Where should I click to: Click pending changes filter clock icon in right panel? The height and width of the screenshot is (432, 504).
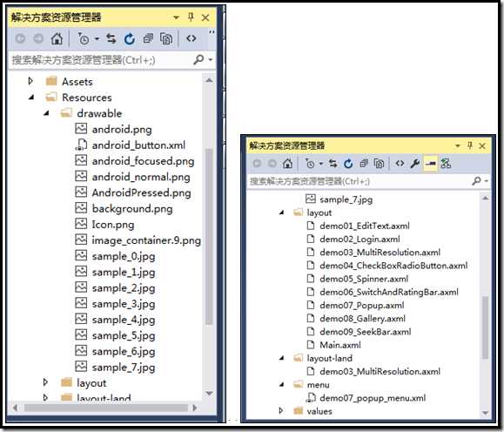point(310,164)
